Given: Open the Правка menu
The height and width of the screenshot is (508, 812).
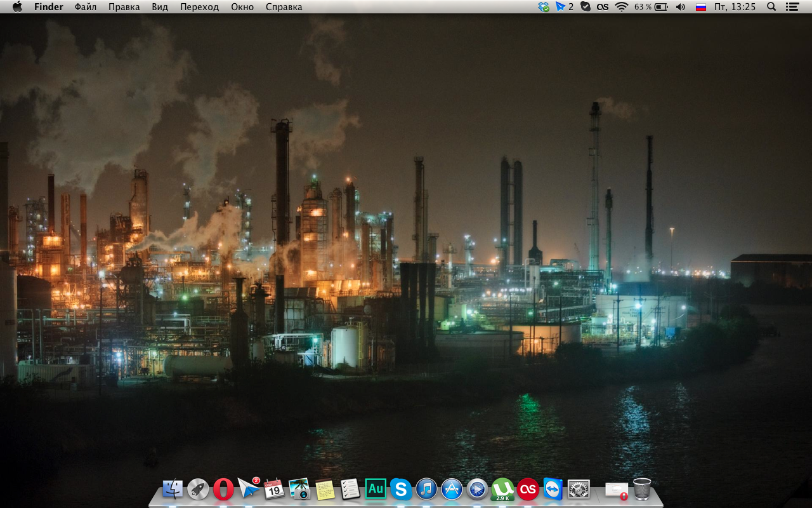Looking at the screenshot, I should click(124, 7).
